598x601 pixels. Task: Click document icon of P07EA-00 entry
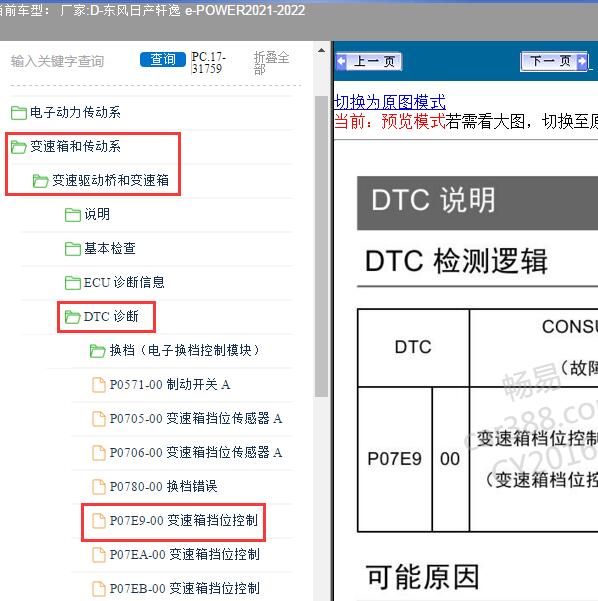(99, 555)
